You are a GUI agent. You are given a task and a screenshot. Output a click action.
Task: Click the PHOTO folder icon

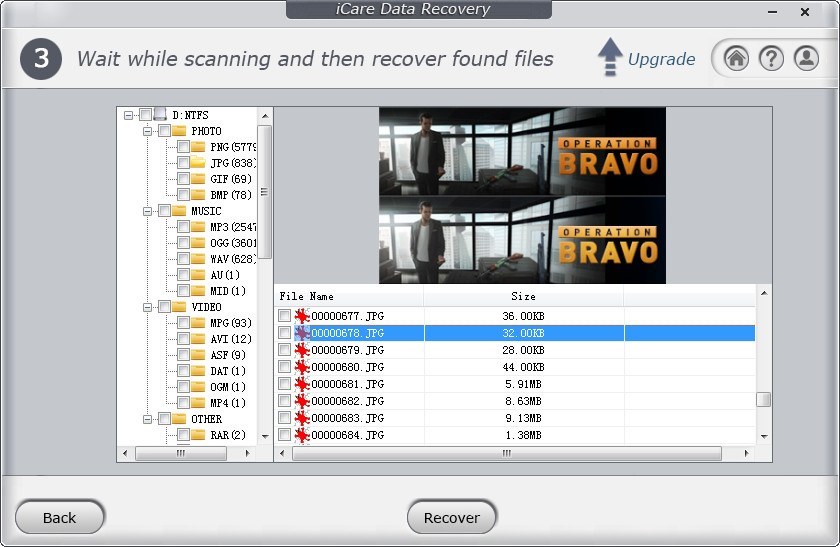point(179,131)
